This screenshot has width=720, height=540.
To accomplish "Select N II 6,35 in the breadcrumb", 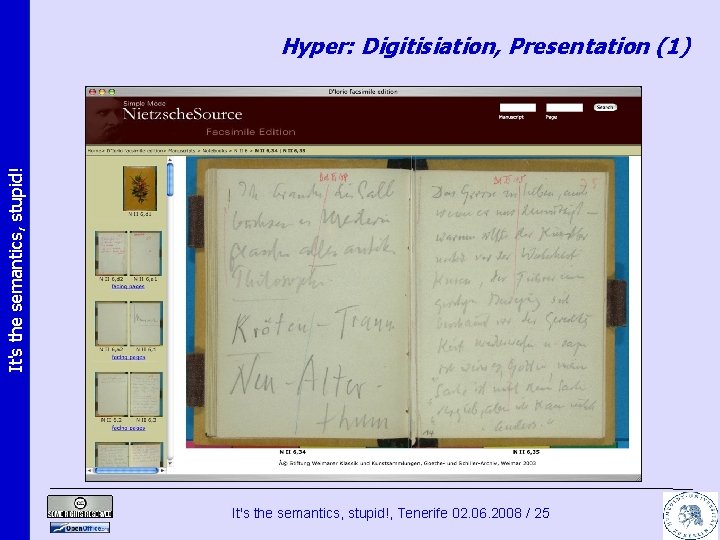I will 294,151.
